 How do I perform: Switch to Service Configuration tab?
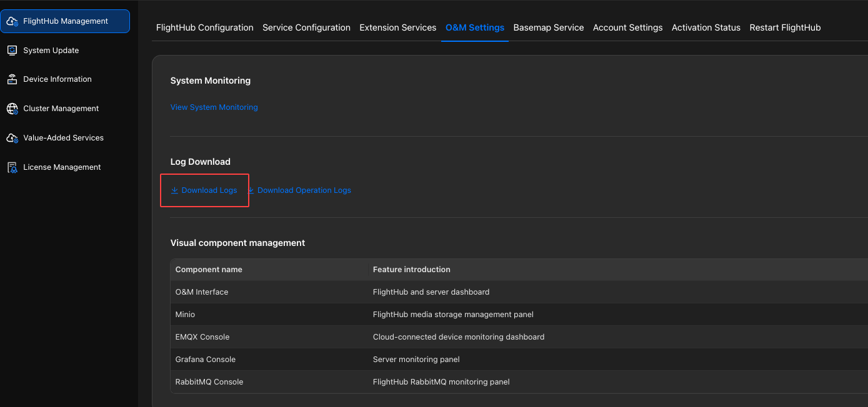pos(306,27)
